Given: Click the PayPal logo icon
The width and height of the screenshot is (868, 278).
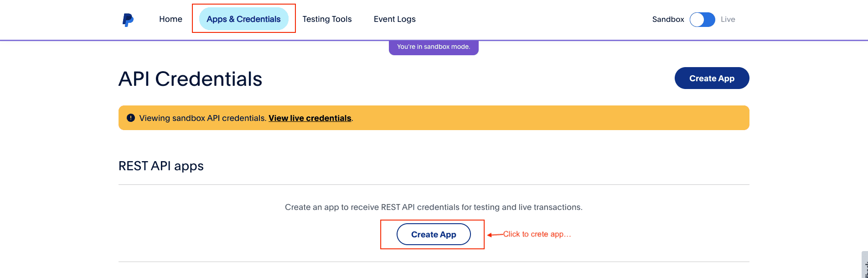Looking at the screenshot, I should [128, 20].
